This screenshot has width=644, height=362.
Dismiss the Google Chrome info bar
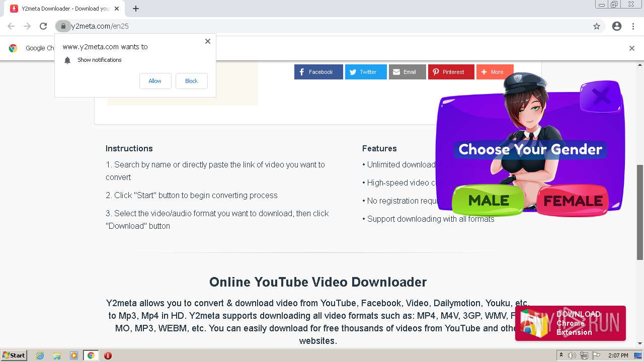click(632, 48)
